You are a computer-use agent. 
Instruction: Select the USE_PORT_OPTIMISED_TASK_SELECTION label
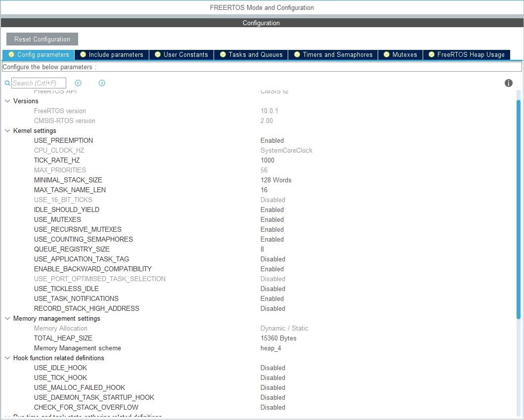tap(99, 279)
